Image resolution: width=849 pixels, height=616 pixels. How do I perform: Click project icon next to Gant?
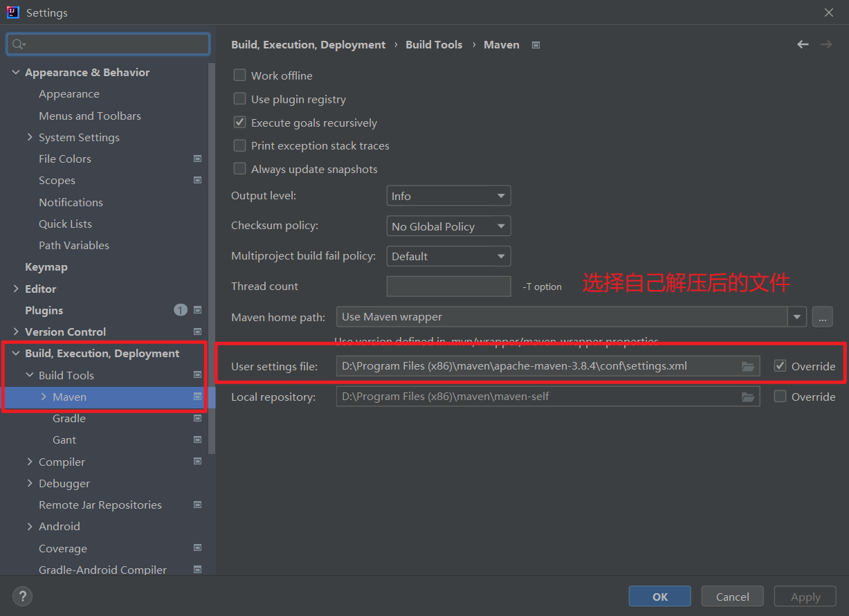point(197,440)
